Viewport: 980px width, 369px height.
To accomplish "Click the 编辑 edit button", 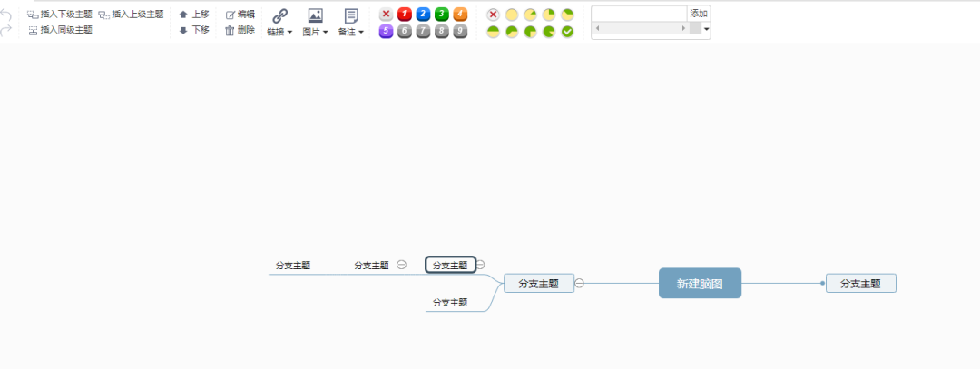I will coord(240,14).
